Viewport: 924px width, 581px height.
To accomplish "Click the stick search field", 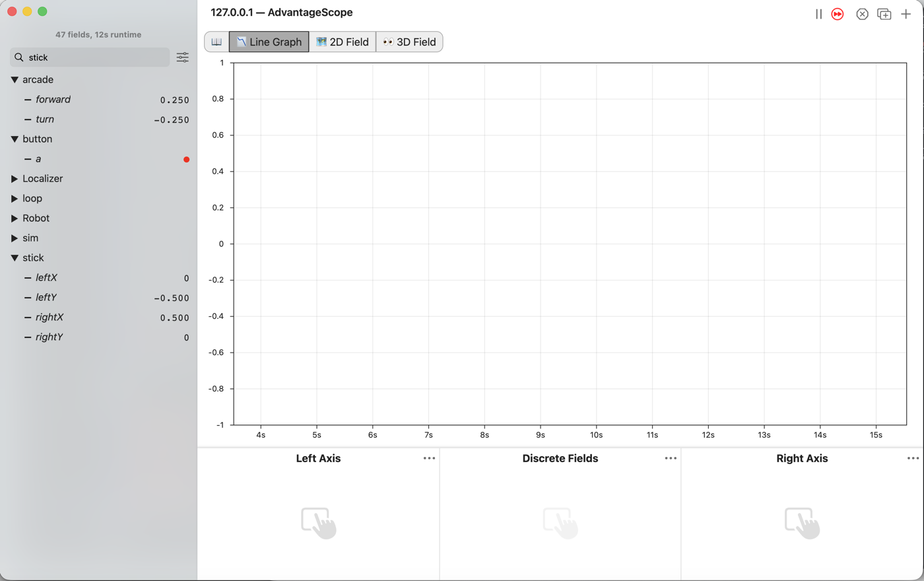I will 90,57.
